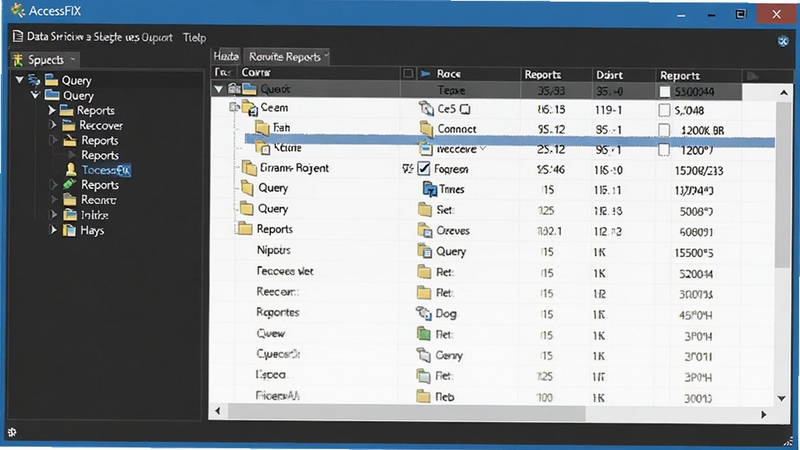Click the Initre folder icon in tree

point(70,215)
